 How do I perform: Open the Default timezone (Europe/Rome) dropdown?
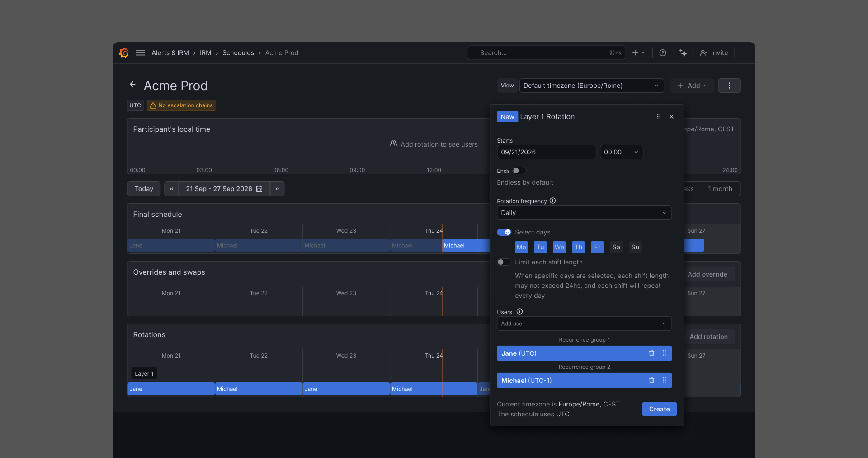[591, 86]
